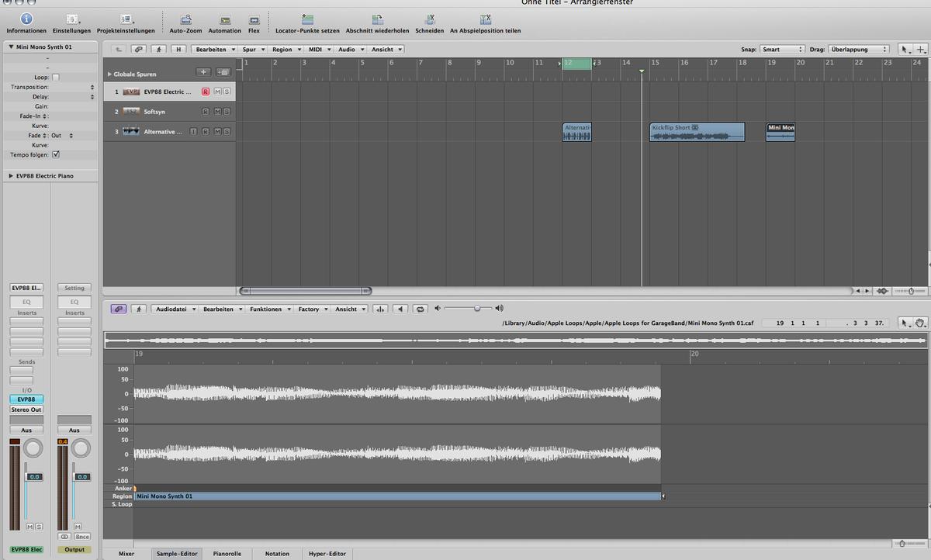Enable Flex view from the toolbar

click(254, 19)
